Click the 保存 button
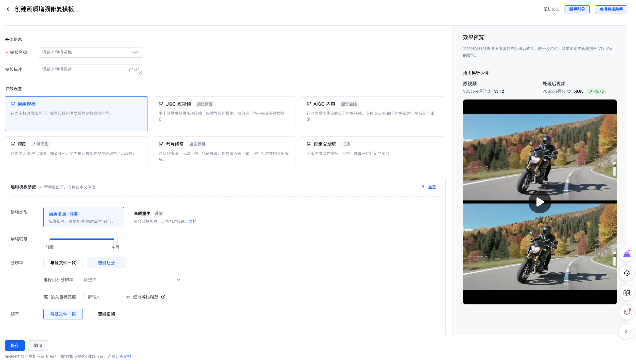 pyautogui.click(x=15, y=346)
